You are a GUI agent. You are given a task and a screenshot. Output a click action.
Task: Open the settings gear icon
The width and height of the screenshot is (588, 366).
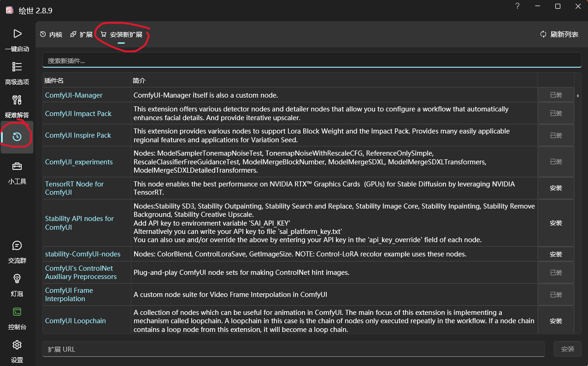tap(17, 345)
